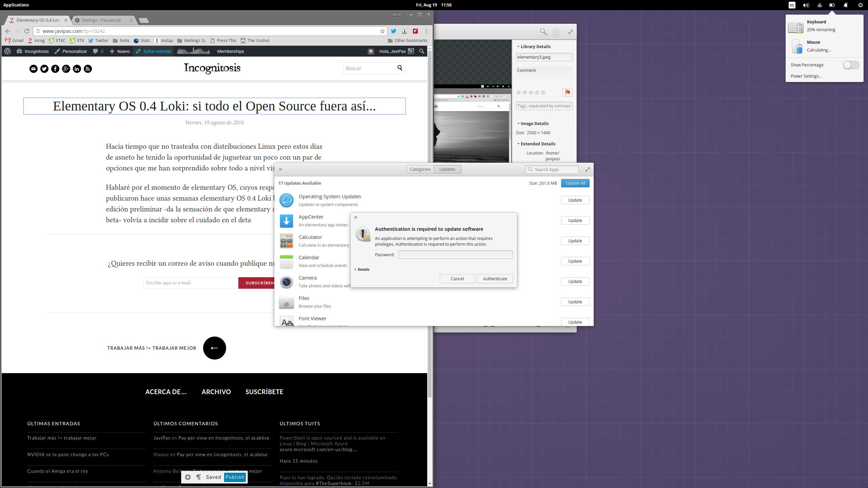Switch to the Categories tab in AppCenter

pos(420,169)
